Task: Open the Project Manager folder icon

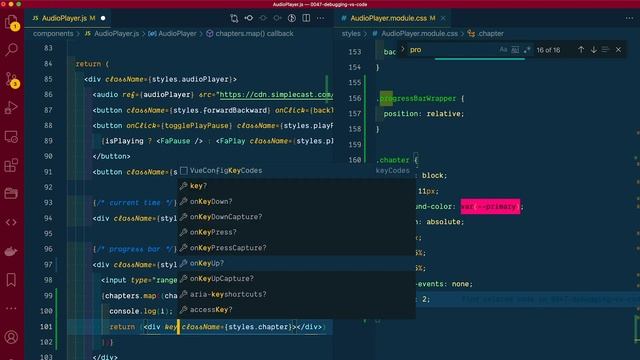Action: (11, 193)
